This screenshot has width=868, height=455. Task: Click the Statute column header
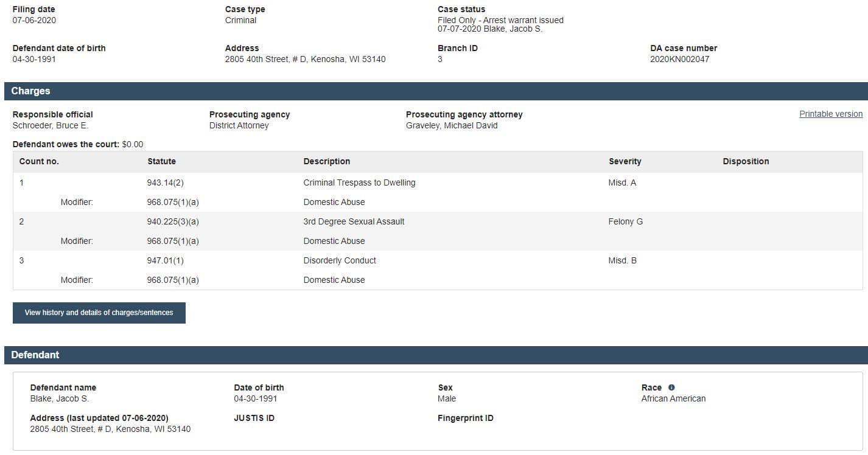point(161,161)
